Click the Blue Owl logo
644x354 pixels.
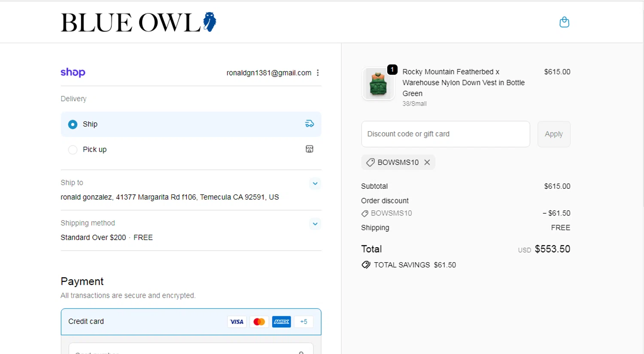click(138, 22)
